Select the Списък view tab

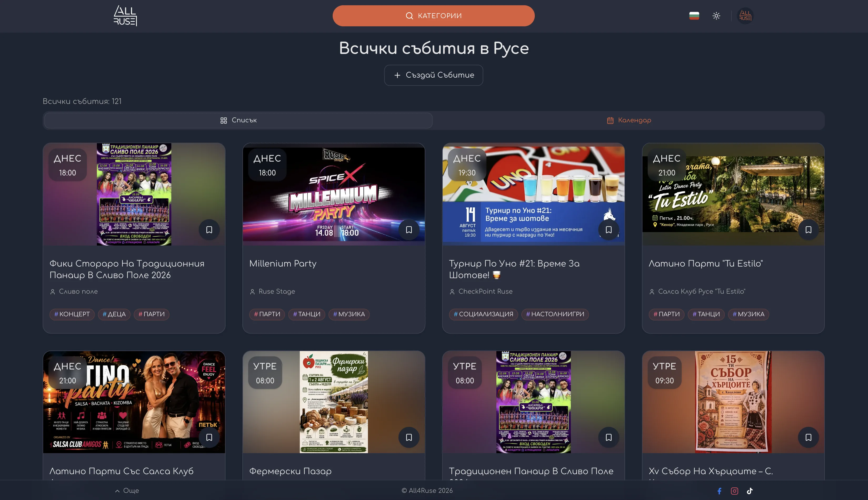(238, 120)
